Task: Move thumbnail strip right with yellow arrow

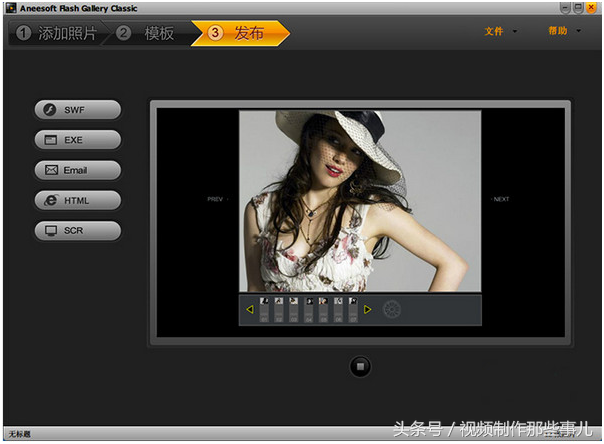Action: click(367, 309)
